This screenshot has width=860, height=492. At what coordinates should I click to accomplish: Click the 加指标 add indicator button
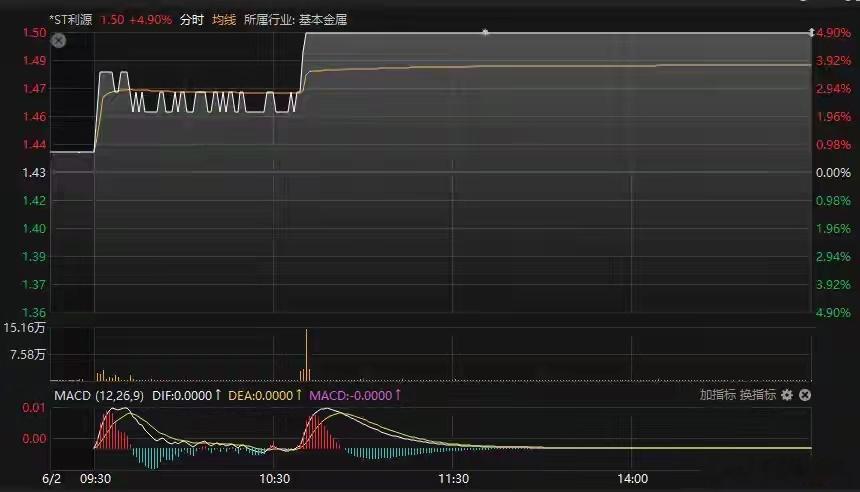click(x=717, y=395)
